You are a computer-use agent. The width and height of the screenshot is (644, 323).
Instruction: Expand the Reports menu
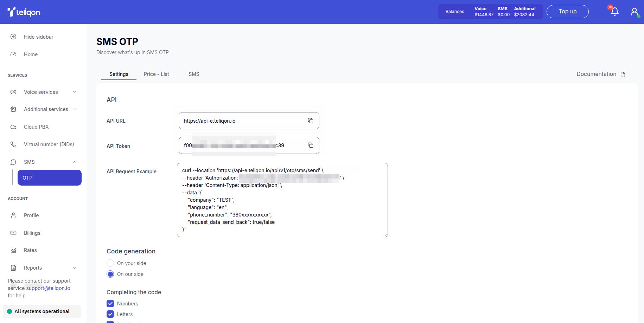(75, 268)
